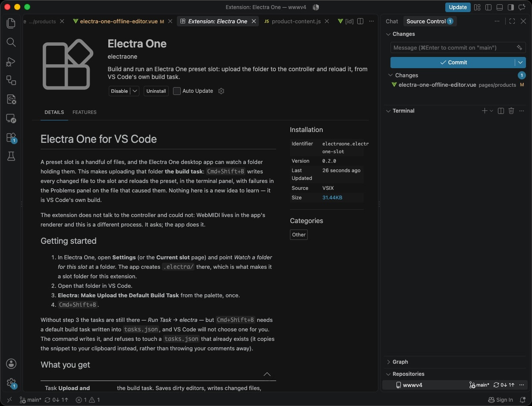Click the commit message input field

(x=452, y=47)
